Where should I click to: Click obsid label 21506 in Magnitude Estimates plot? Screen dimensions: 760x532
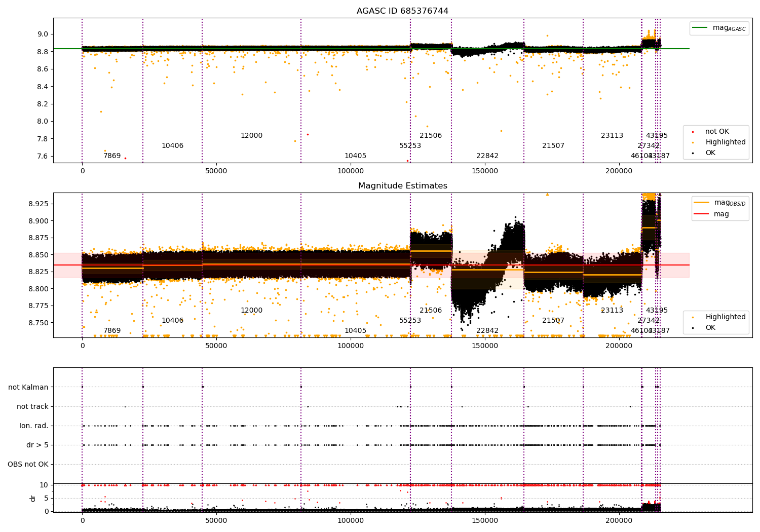(431, 311)
